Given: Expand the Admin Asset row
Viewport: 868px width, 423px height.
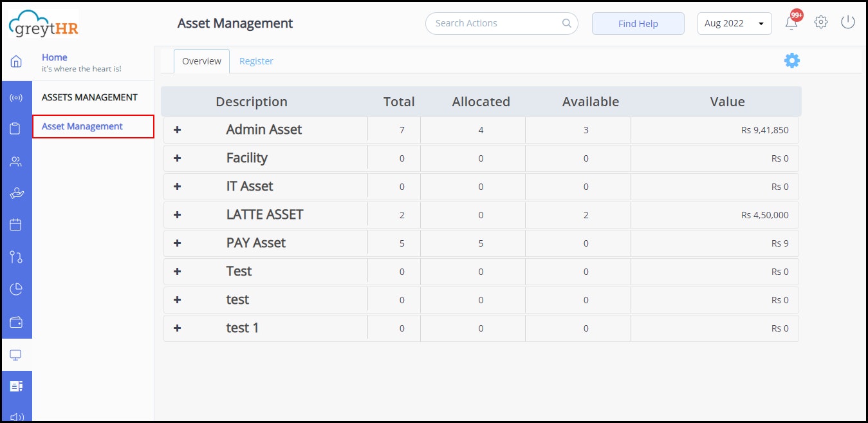Looking at the screenshot, I should (177, 129).
